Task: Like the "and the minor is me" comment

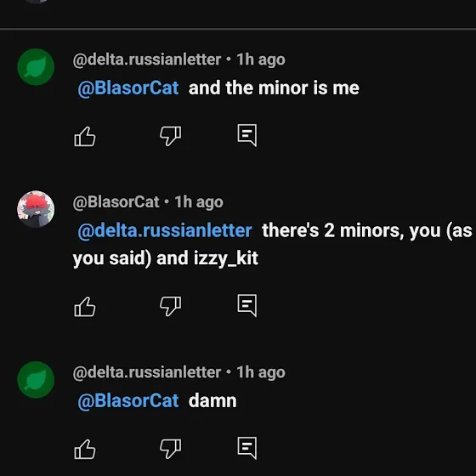Action: [85, 136]
